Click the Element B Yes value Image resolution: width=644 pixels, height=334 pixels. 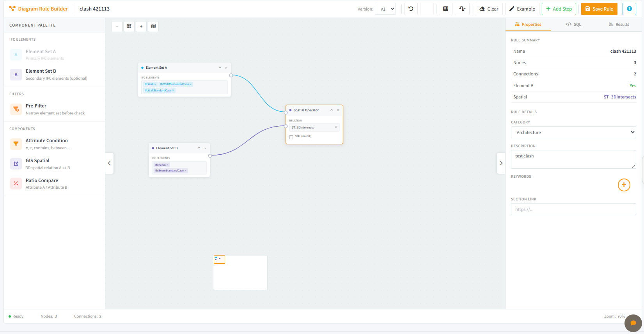pos(633,86)
